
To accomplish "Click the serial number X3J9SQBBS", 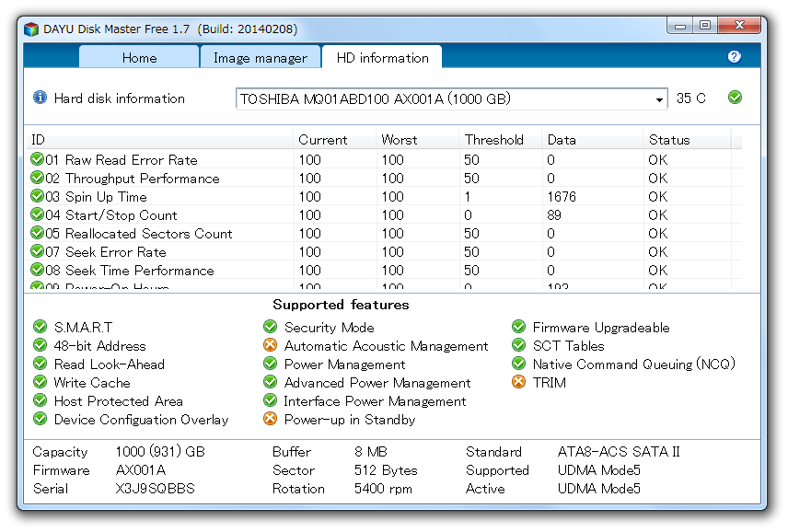I will (x=155, y=489).
